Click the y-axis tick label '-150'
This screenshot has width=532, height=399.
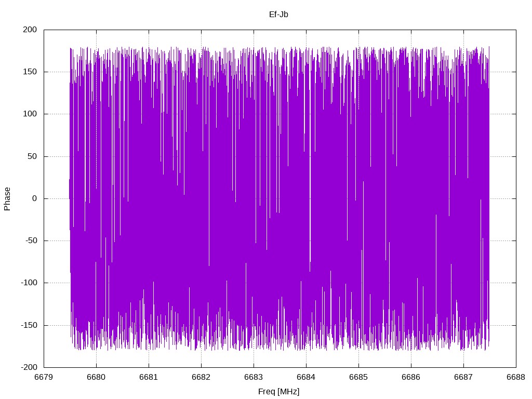(29, 325)
